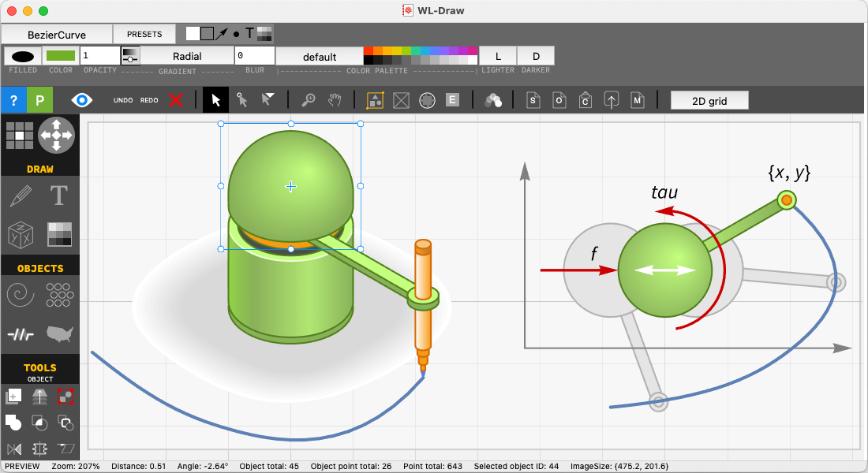The width and height of the screenshot is (868, 473).
Task: Toggle the eye preview visibility
Action: 82,100
